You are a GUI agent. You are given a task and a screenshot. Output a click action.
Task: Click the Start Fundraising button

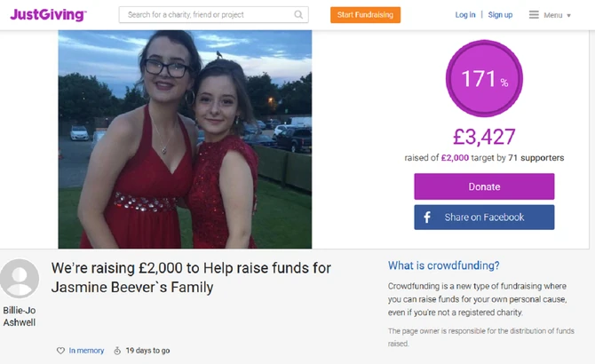tap(365, 15)
